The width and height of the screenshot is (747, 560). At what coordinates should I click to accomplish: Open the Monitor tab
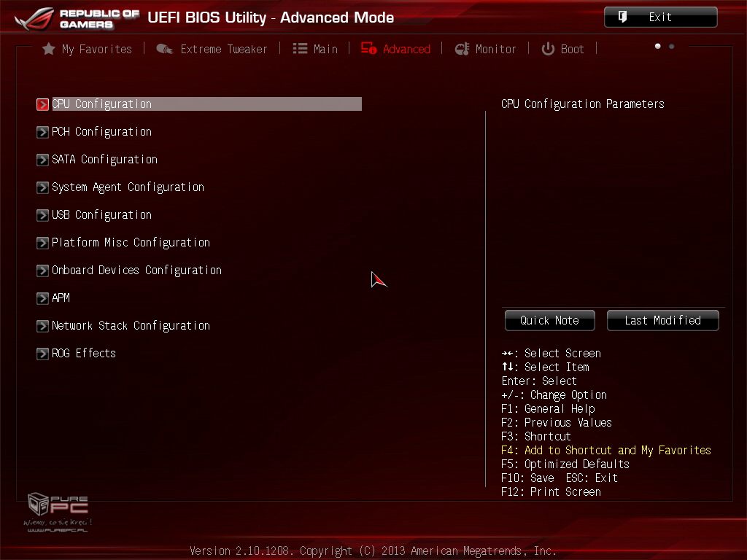pos(485,49)
